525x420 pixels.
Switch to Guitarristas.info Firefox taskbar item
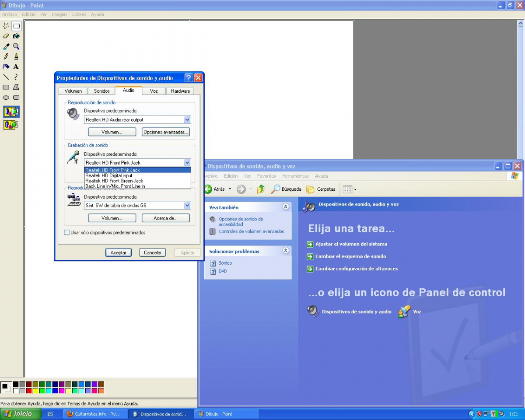click(95, 414)
